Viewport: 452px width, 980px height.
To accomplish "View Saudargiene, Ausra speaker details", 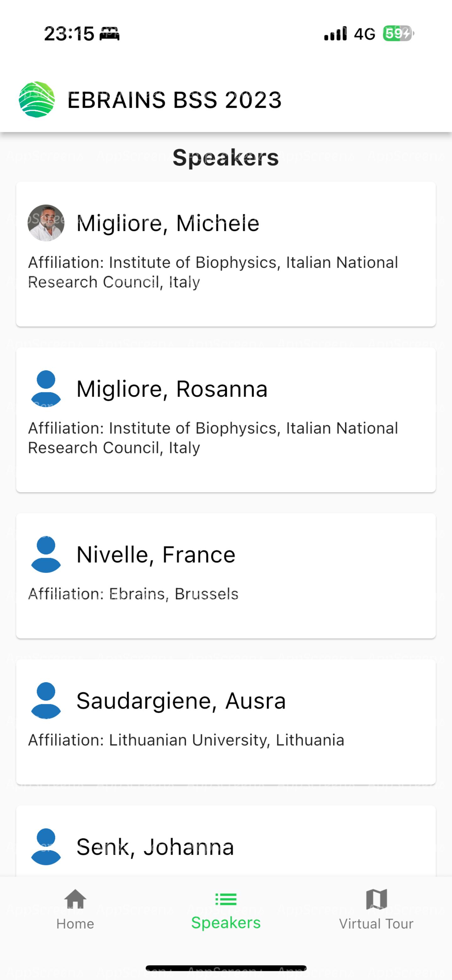I will click(x=226, y=722).
